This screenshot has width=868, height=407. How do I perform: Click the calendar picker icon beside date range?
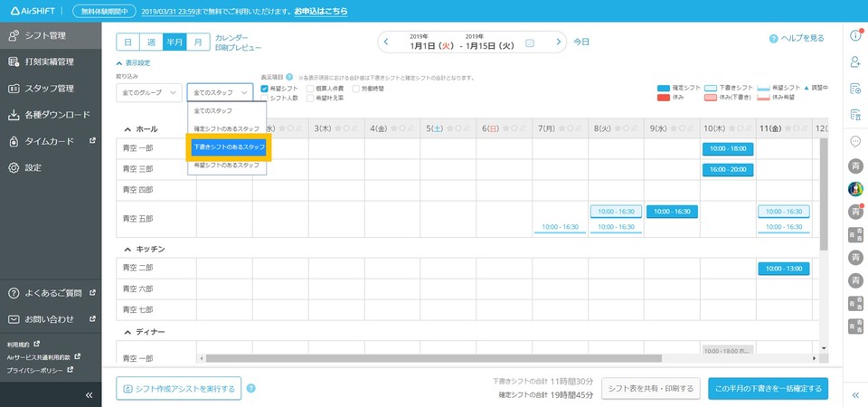click(x=530, y=43)
